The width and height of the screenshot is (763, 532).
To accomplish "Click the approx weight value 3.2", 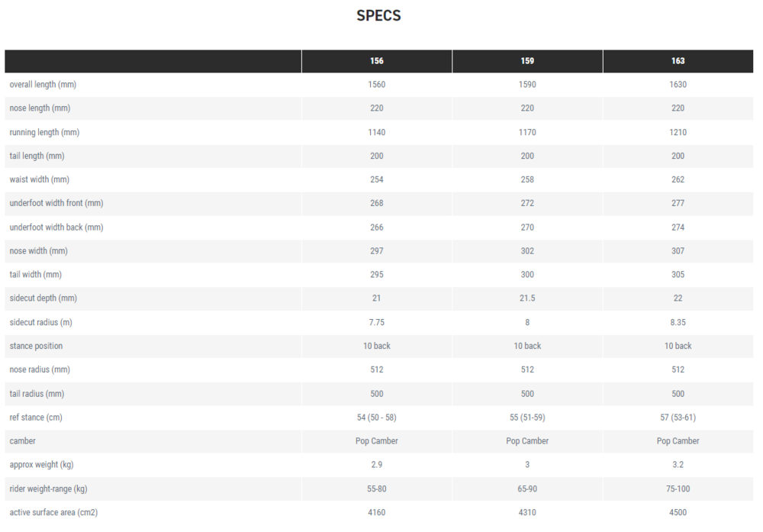I will point(678,465).
